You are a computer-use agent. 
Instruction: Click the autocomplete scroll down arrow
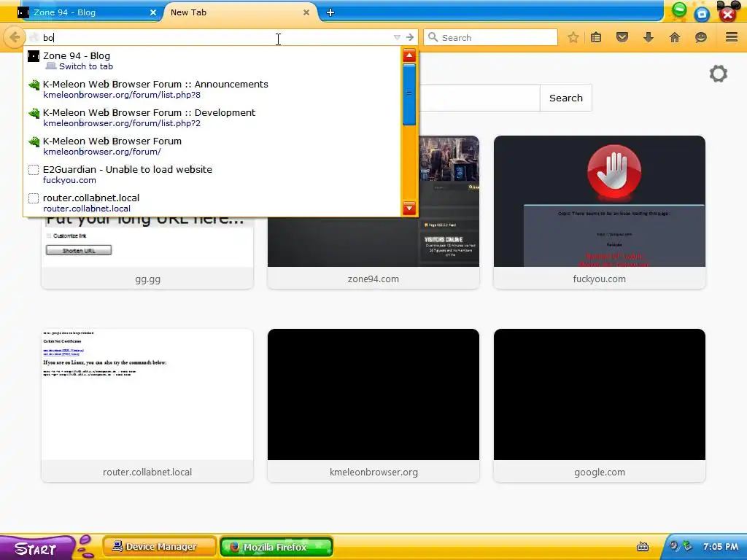pos(409,208)
